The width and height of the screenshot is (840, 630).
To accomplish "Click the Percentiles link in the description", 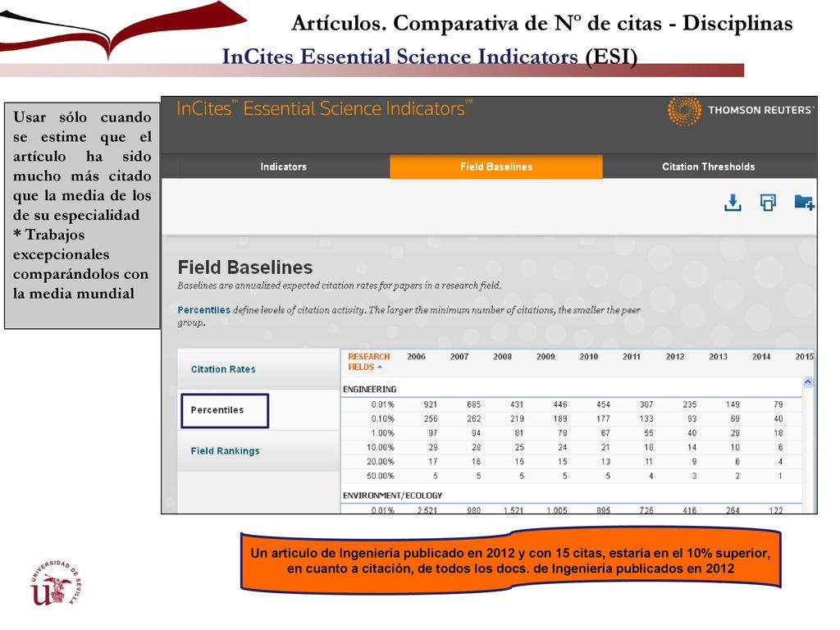I will (203, 310).
